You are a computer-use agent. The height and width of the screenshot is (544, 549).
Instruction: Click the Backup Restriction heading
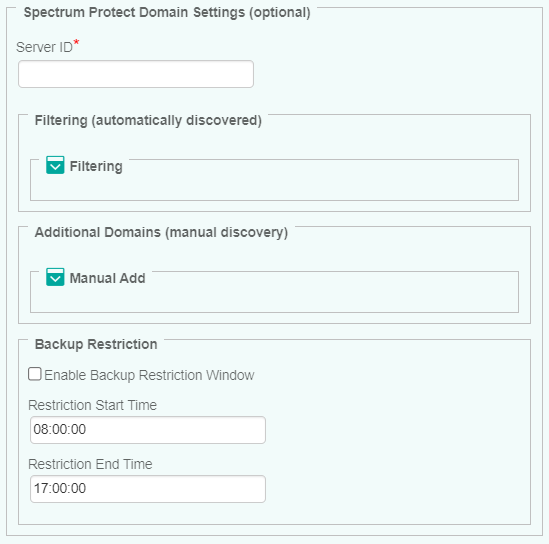pyautogui.click(x=96, y=344)
